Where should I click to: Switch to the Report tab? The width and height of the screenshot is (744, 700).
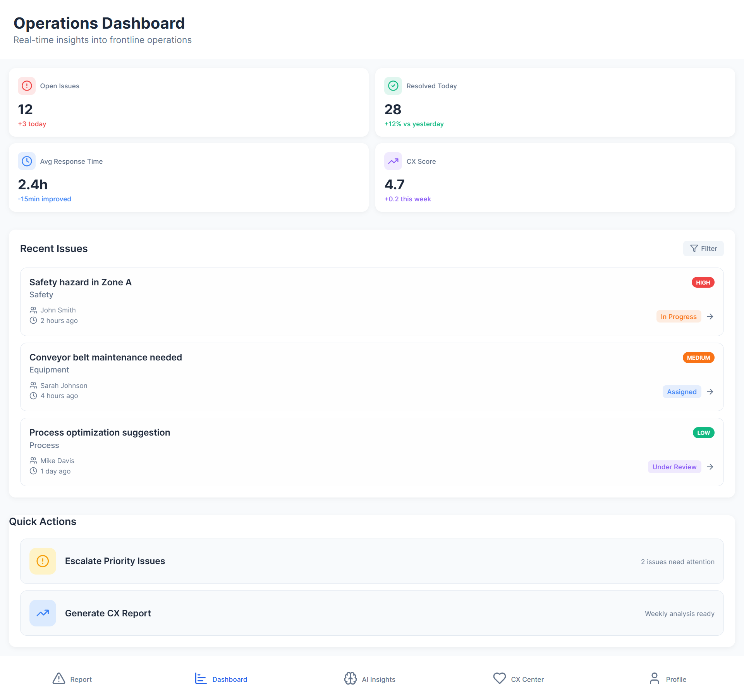72,679
